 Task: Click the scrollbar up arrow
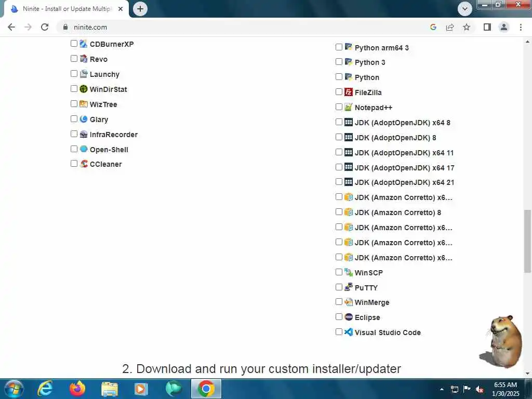click(x=527, y=42)
